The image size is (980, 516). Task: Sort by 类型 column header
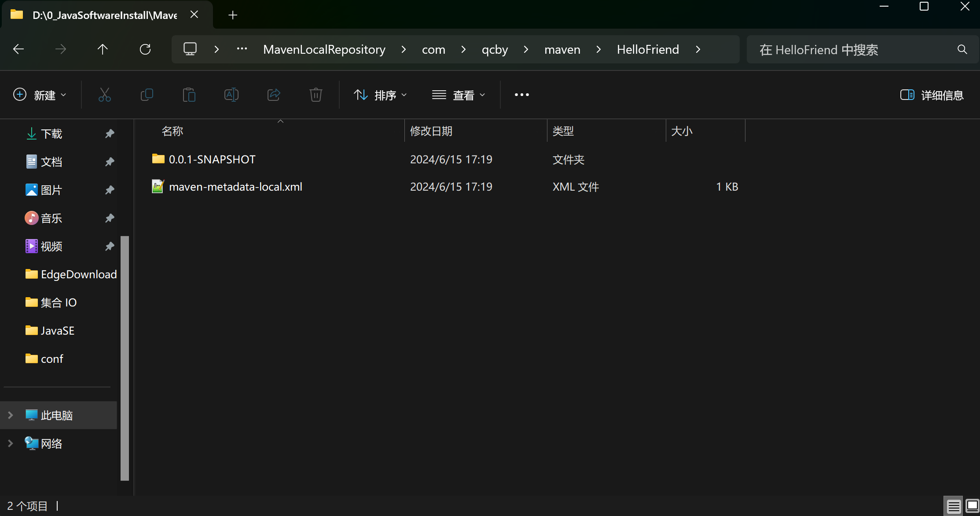pos(563,131)
